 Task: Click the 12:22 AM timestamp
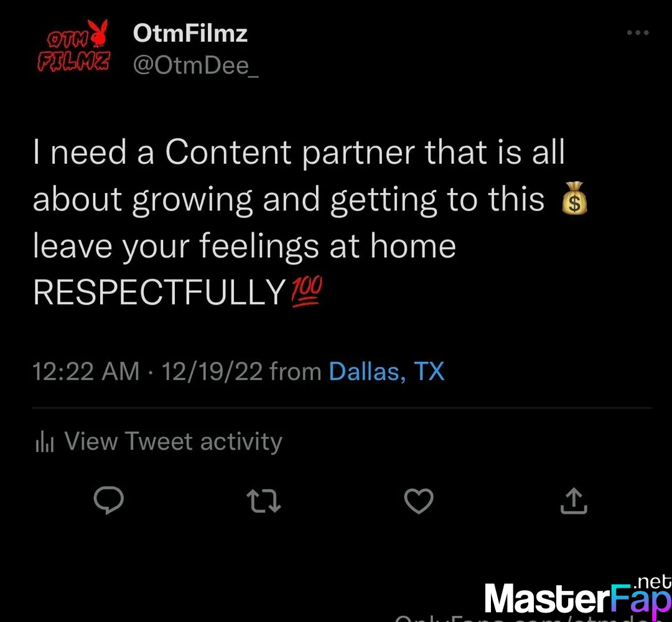pyautogui.click(x=86, y=371)
